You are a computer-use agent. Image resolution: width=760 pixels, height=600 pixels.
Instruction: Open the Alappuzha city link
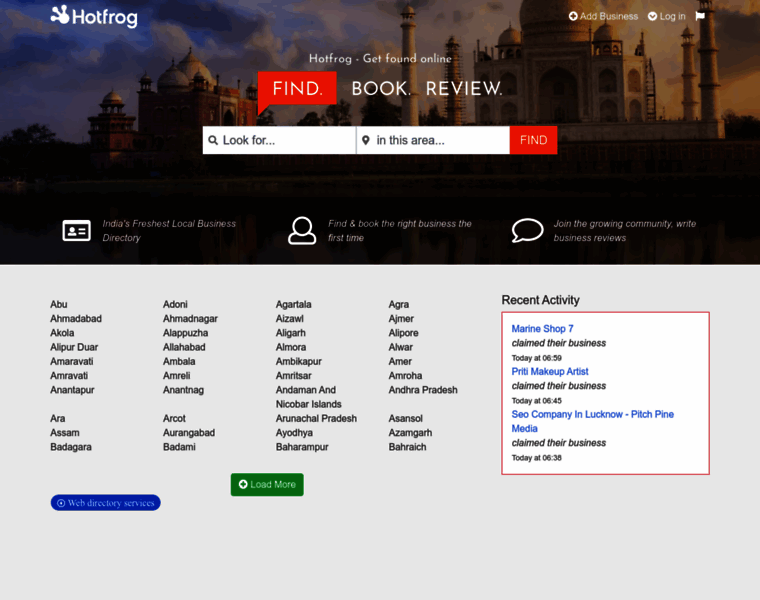(x=185, y=333)
